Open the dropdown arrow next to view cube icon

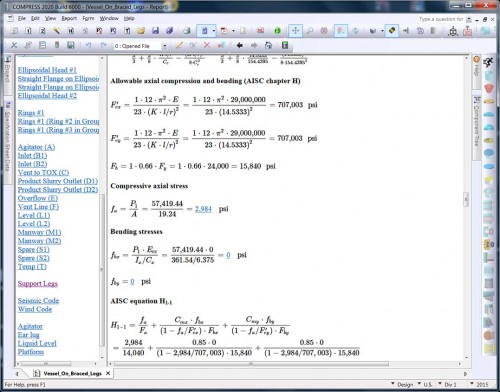(382, 31)
